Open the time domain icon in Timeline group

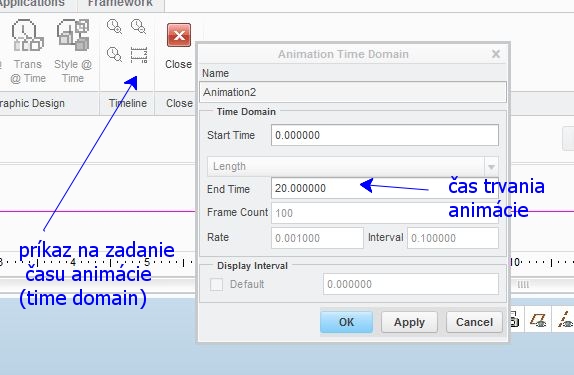click(139, 55)
